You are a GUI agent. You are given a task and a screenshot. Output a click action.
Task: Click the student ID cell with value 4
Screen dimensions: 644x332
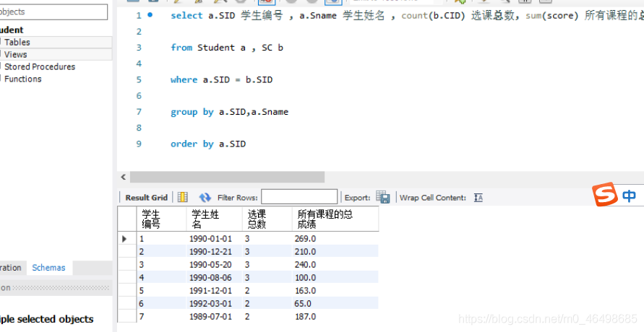[161, 277]
